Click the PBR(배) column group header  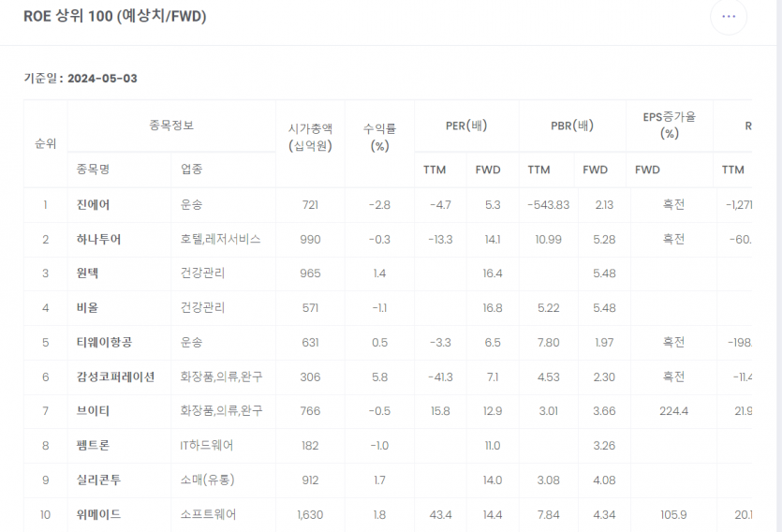coord(572,126)
